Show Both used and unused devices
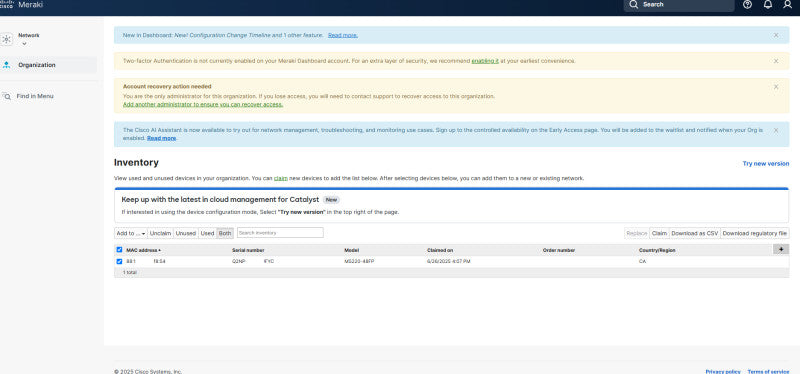Screen dimensions: 800x374 point(225,233)
